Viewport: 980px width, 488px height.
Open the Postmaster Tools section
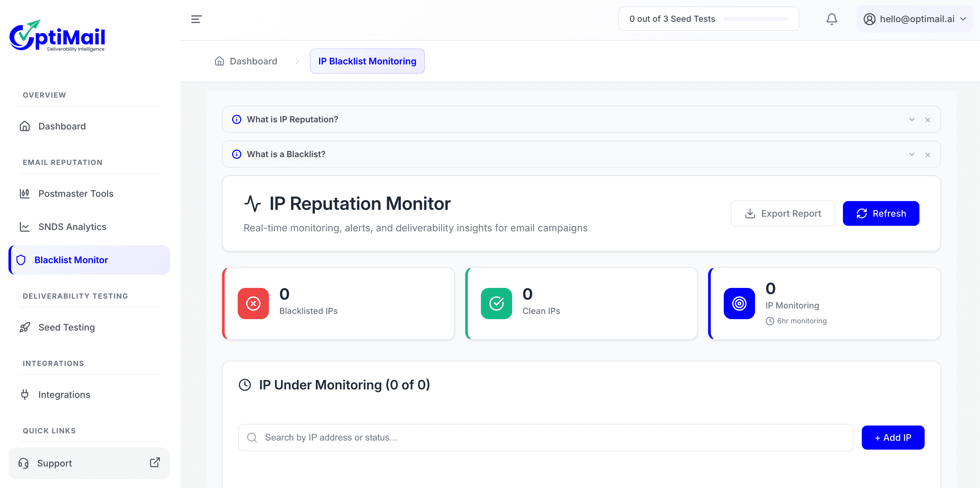(x=75, y=194)
